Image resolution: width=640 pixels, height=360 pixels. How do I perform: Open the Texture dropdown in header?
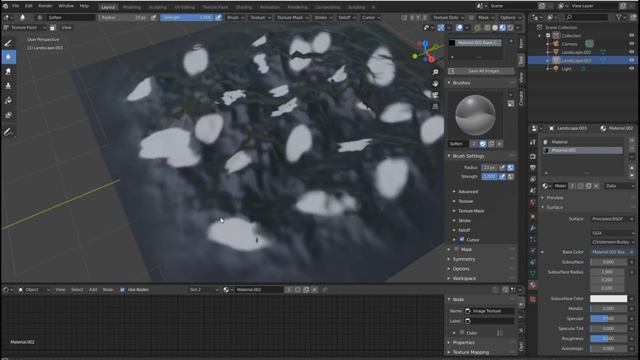tap(260, 18)
